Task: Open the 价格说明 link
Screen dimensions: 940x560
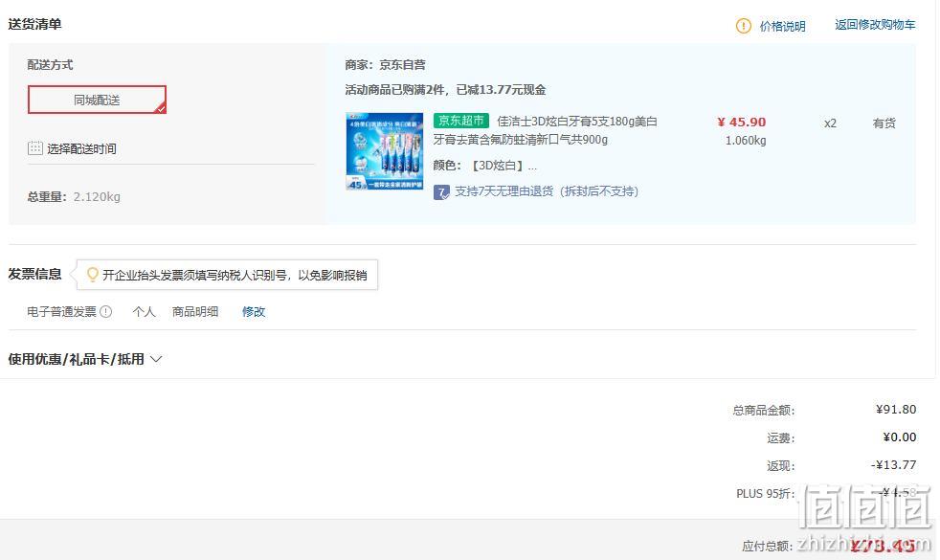Action: tap(782, 27)
